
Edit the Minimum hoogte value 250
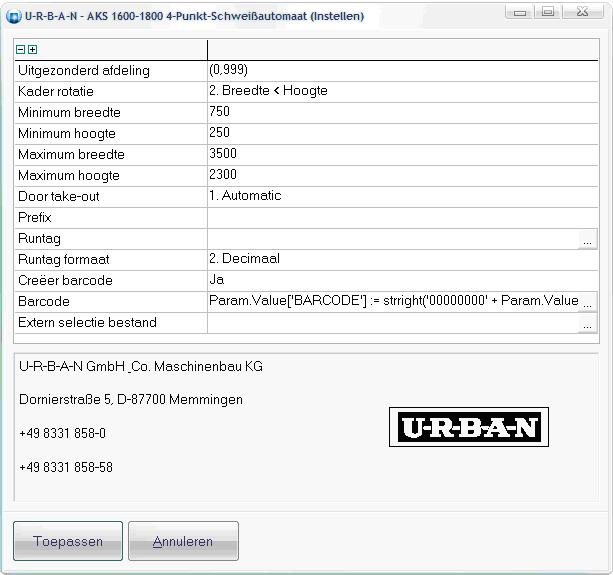coord(403,134)
